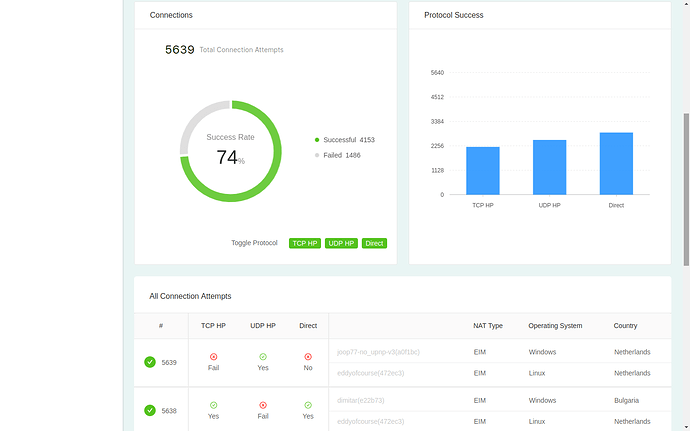Click red UDP HP Fail icon in row 5638
The height and width of the screenshot is (431, 690).
[263, 405]
